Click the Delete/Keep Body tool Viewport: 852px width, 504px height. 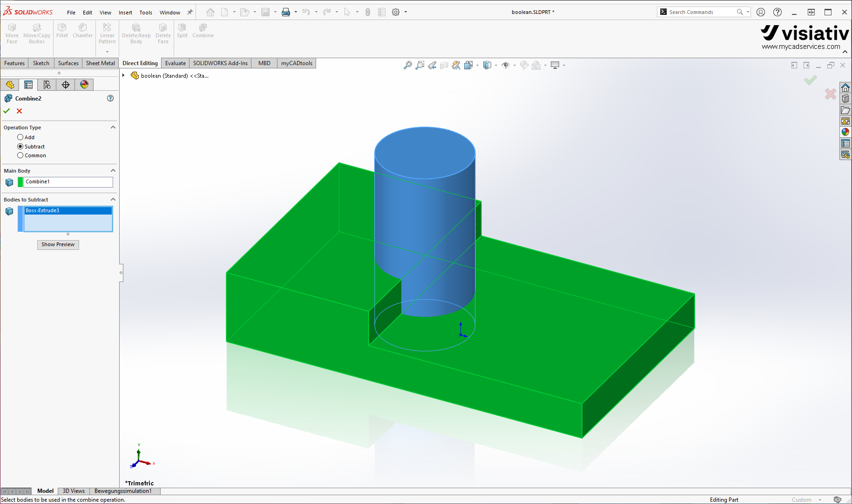pyautogui.click(x=136, y=34)
